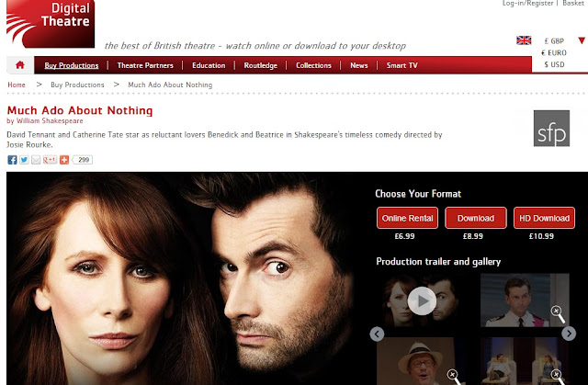Click the William Shakespeare author link
This screenshot has width=588, height=385.
coord(50,120)
